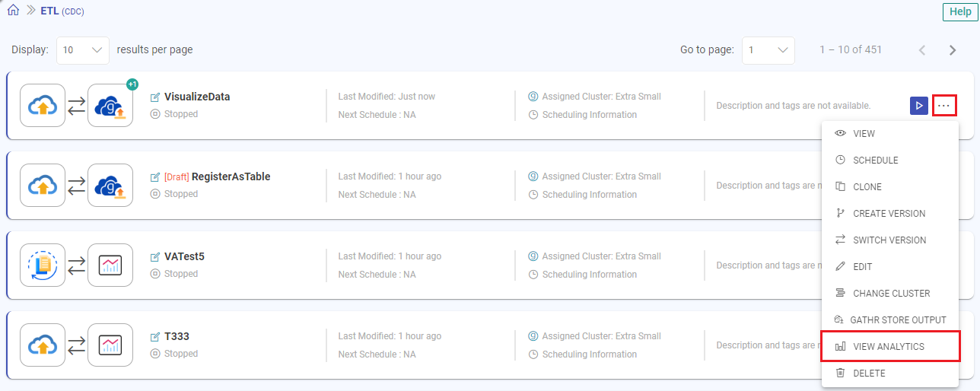980x391 pixels.
Task: Open the ETL breadcrumb link
Action: click(x=49, y=11)
